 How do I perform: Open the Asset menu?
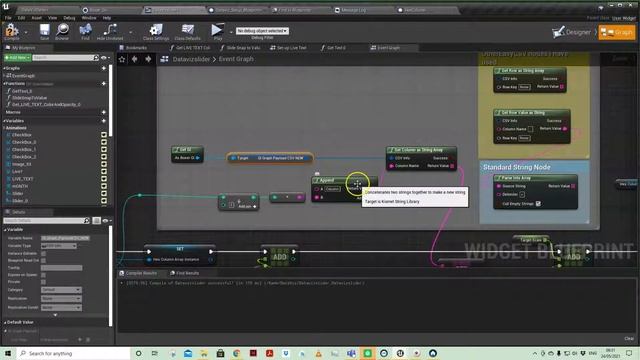(x=36, y=18)
